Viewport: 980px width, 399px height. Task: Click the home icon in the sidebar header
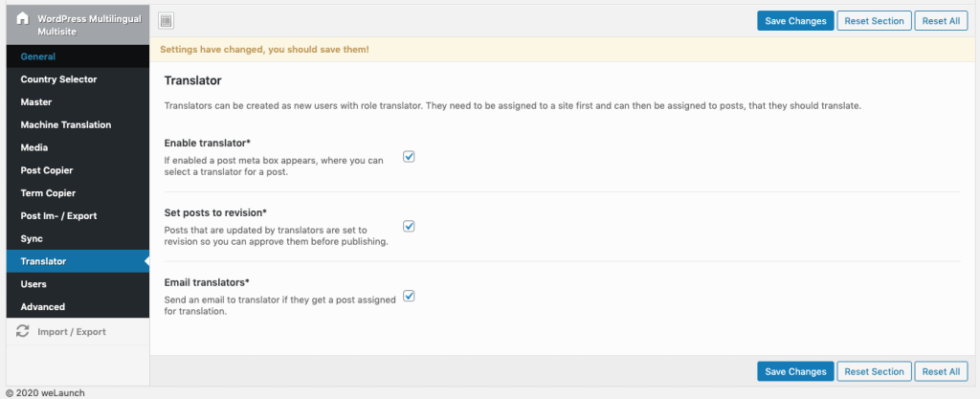pyautogui.click(x=23, y=18)
